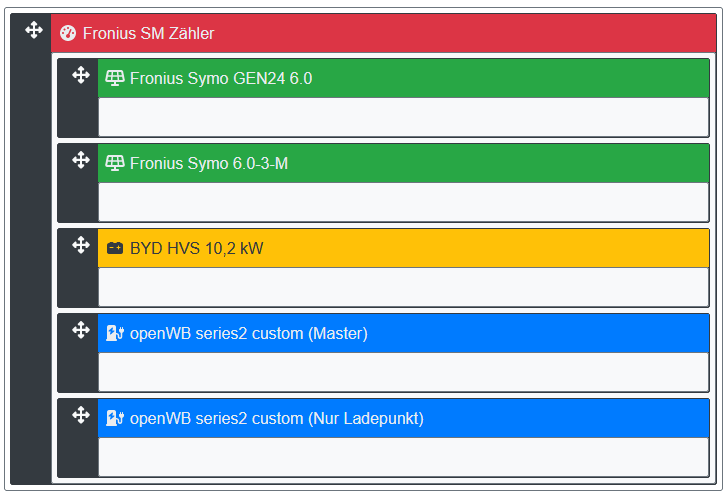Click the move handle of openWB (Nur Ladepunkt)
Screen dimensions: 727x499
(x=81, y=415)
